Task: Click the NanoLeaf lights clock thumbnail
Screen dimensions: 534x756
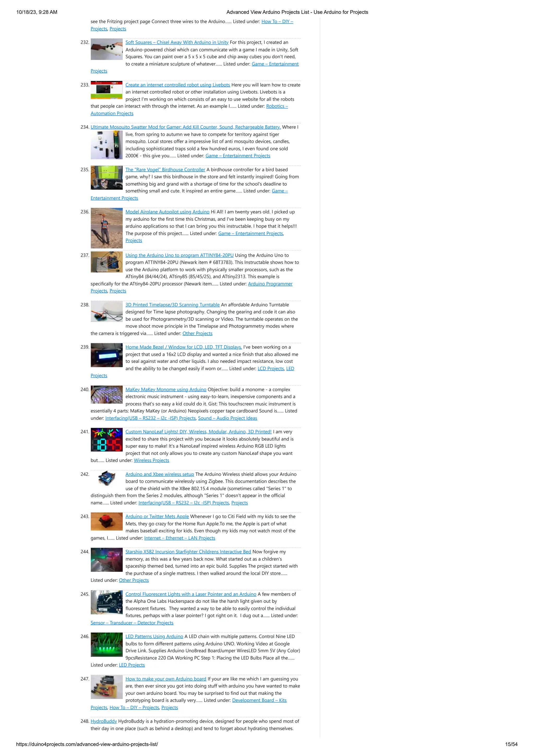Action: 107,440
